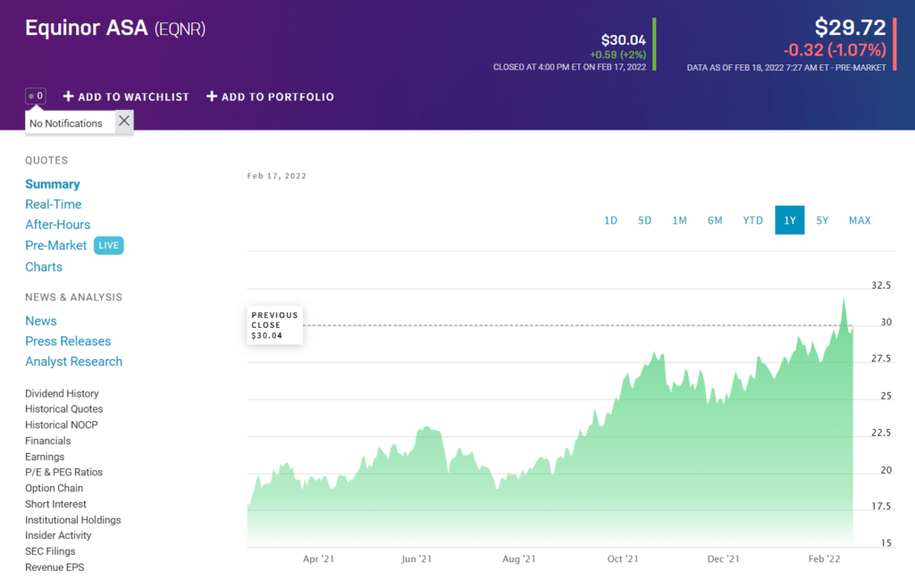Click the -0.32 (-1.07%) change value
Screen dimensions: 915x588
[x=835, y=50]
